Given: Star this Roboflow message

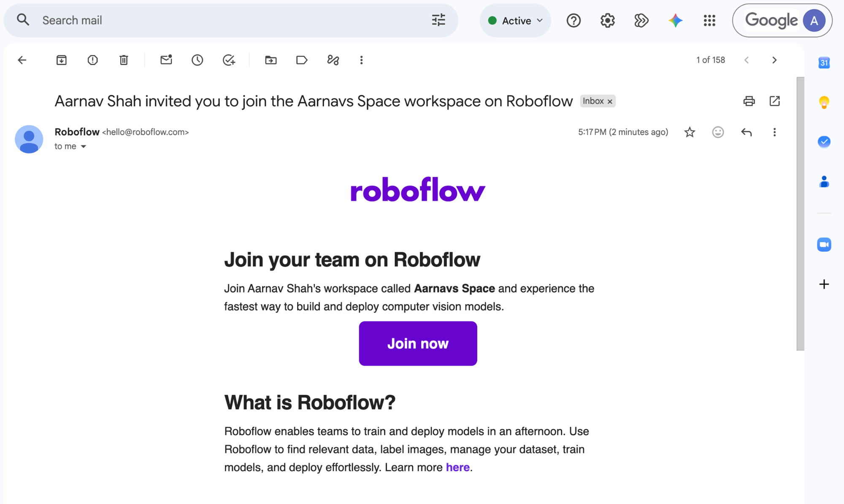Looking at the screenshot, I should [690, 132].
